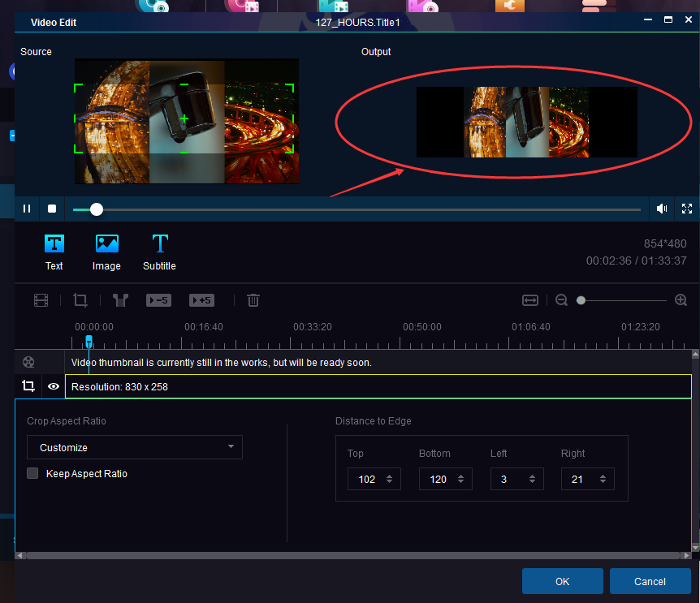Click the 00:16:40 mark on timeline ruler
The width and height of the screenshot is (700, 603).
(x=204, y=327)
